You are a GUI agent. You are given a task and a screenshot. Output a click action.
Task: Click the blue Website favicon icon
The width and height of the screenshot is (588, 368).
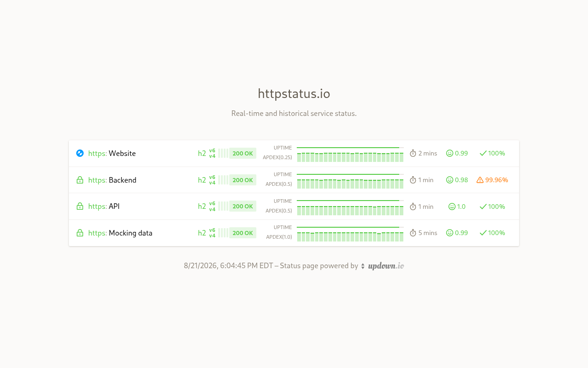click(x=80, y=153)
